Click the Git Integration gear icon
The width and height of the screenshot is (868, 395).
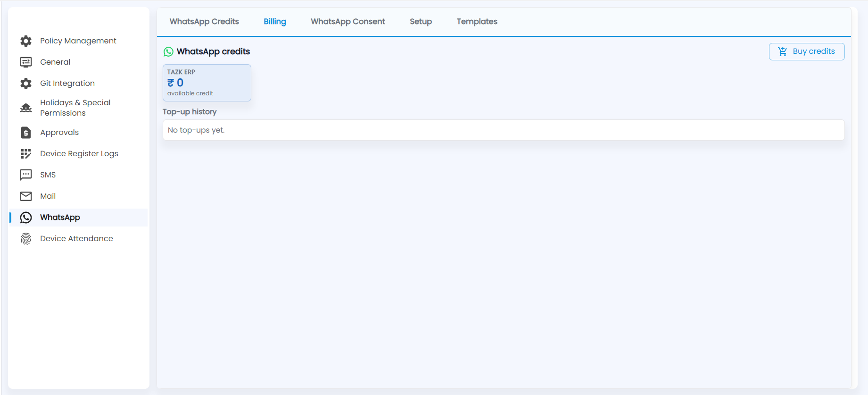[26, 84]
